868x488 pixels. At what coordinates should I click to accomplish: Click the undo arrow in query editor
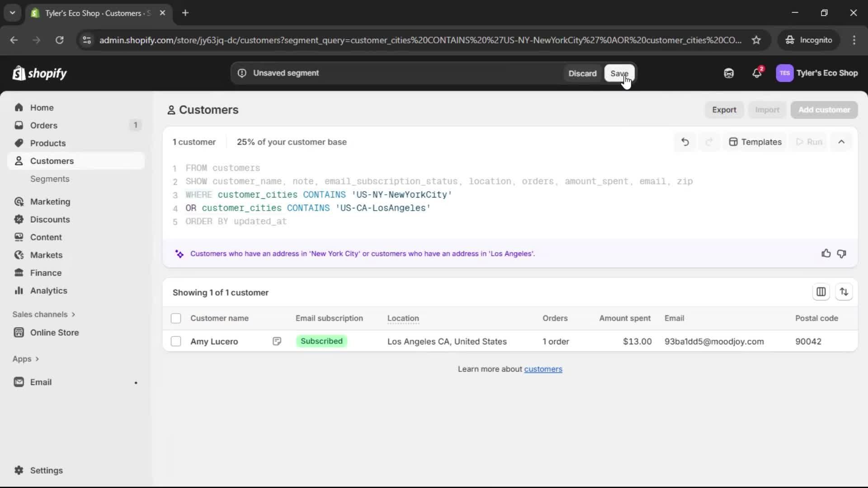pos(685,142)
